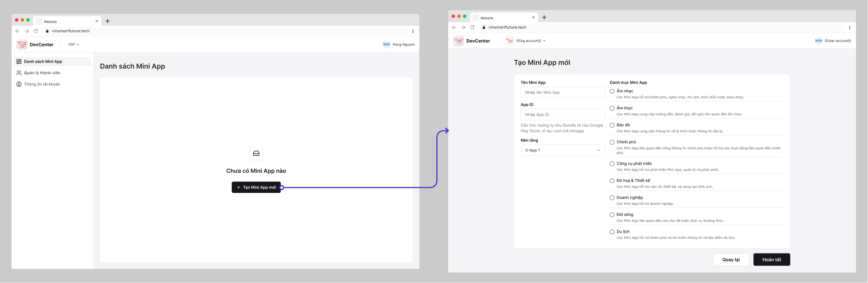Click Chưa có Mini App nào text
Viewport: 868px width, 283px height.
(x=256, y=171)
